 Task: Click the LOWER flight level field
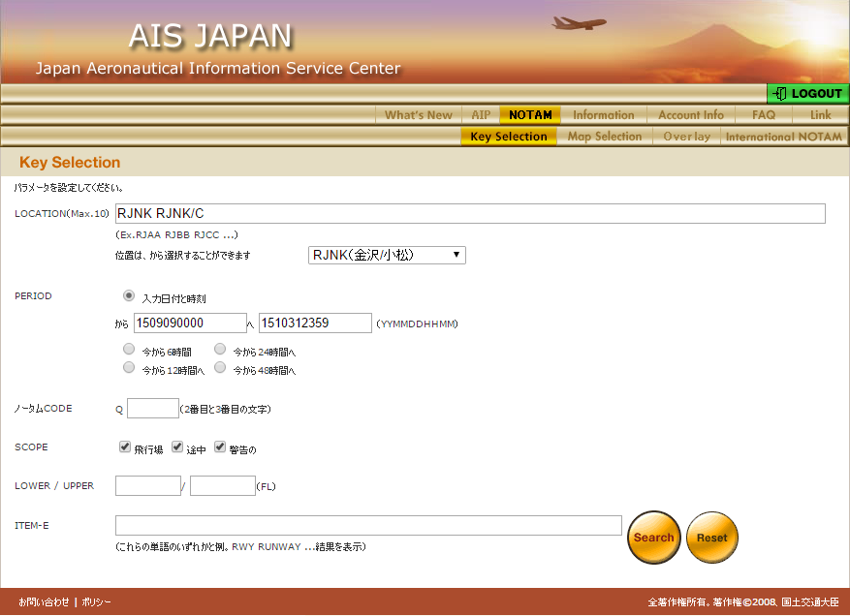tap(148, 486)
